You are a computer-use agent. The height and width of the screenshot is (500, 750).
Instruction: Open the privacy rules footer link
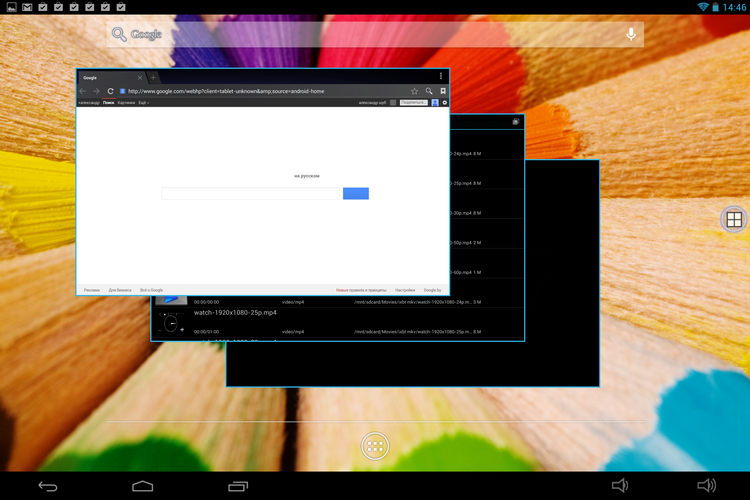coord(361,290)
